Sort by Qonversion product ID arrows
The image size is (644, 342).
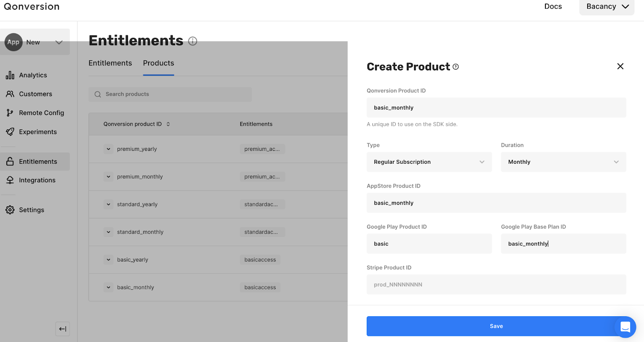click(x=168, y=124)
